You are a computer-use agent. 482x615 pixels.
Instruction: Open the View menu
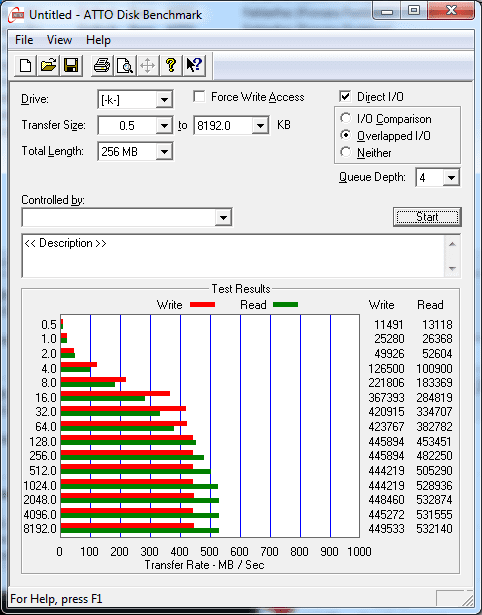tap(59, 40)
